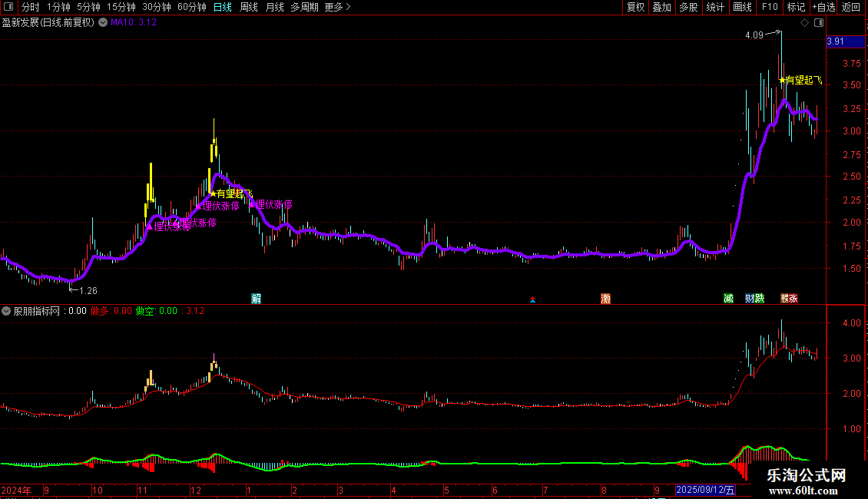Click the 2025/09/12/五 date label
Viewport: 868px width, 499px height.
point(705,490)
